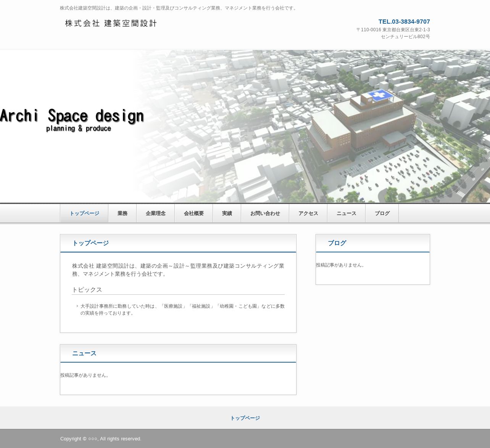
Task: Go to 企業理念 page
Action: point(156,214)
